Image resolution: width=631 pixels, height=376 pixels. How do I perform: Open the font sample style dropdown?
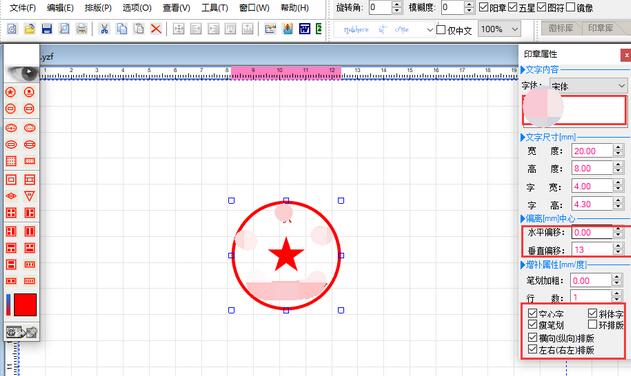(x=430, y=29)
